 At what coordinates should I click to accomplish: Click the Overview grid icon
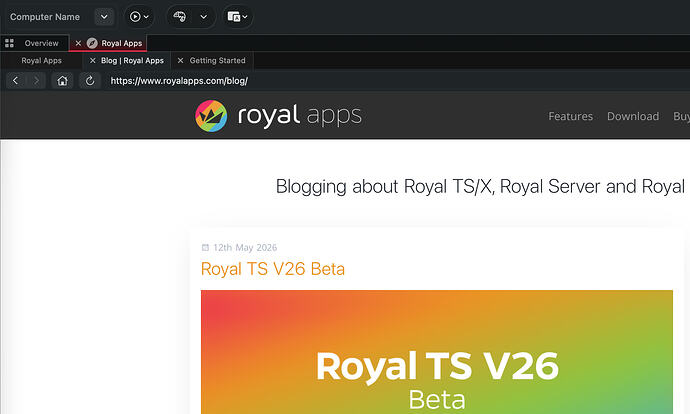tap(9, 43)
